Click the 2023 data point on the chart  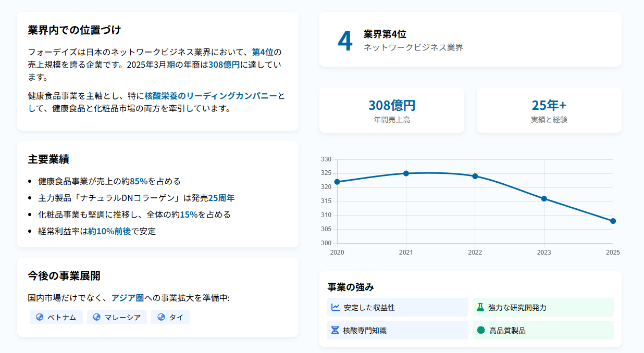[x=544, y=198]
